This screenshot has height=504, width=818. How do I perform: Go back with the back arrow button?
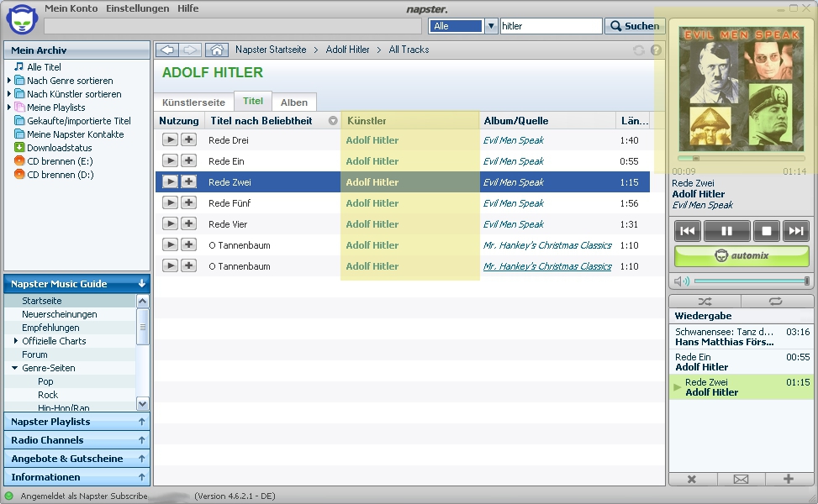167,50
